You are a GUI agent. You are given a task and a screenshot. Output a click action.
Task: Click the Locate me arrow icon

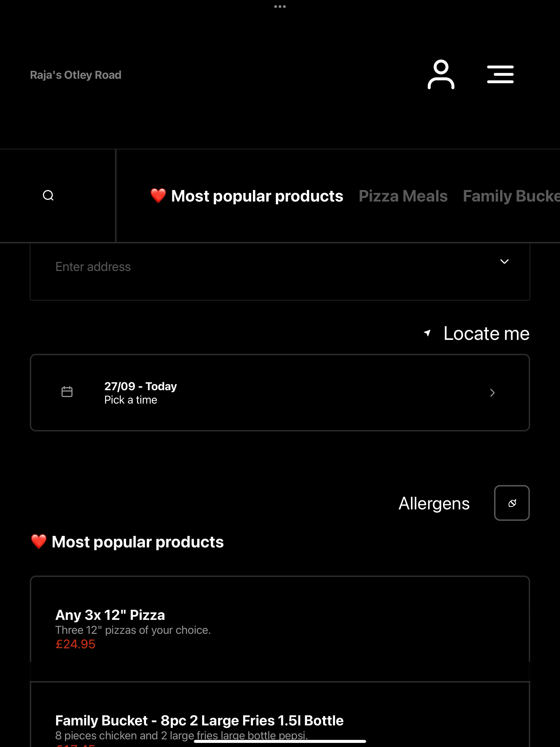click(x=427, y=333)
